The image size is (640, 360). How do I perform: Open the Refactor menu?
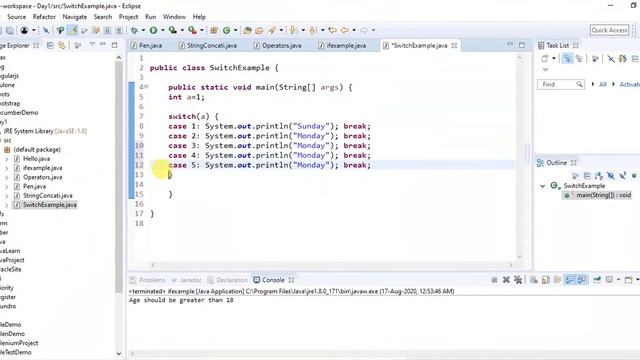point(44,17)
